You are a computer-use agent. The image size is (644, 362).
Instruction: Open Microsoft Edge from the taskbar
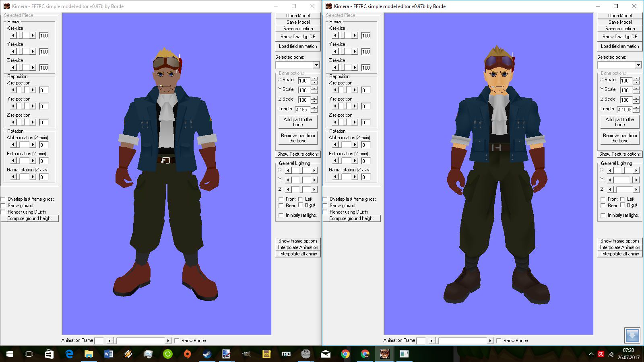pos(69,354)
